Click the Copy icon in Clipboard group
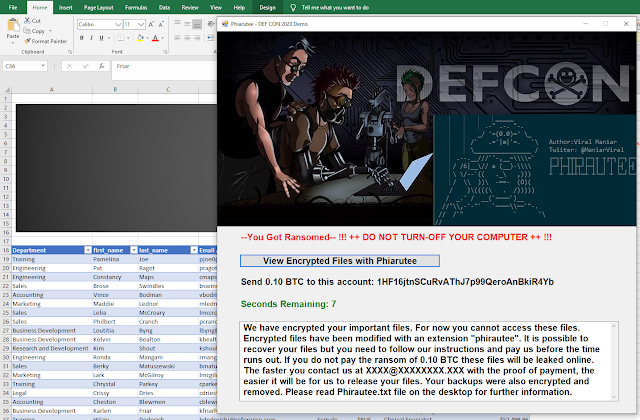The width and height of the screenshot is (640, 420). point(27,31)
